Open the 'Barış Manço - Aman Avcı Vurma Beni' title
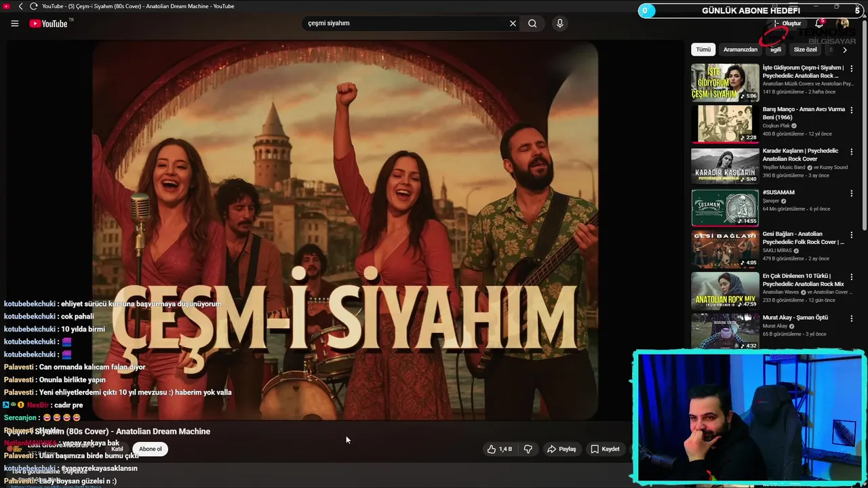The image size is (868, 488). coord(804,113)
